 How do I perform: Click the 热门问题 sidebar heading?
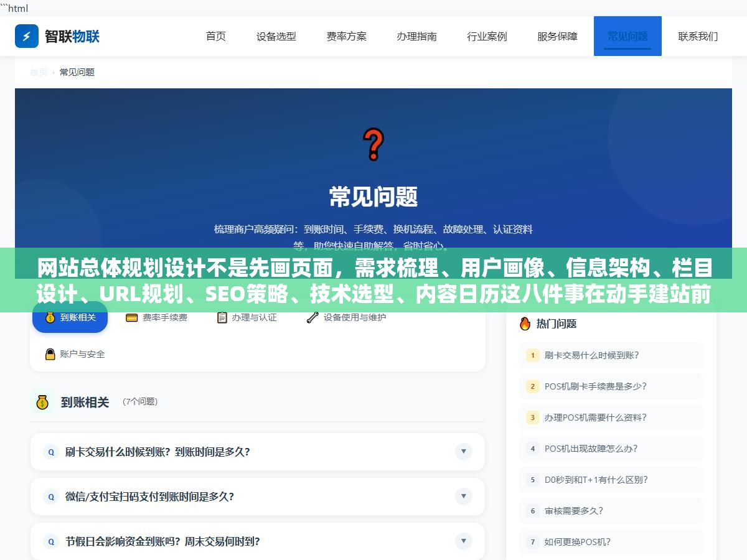tap(557, 324)
